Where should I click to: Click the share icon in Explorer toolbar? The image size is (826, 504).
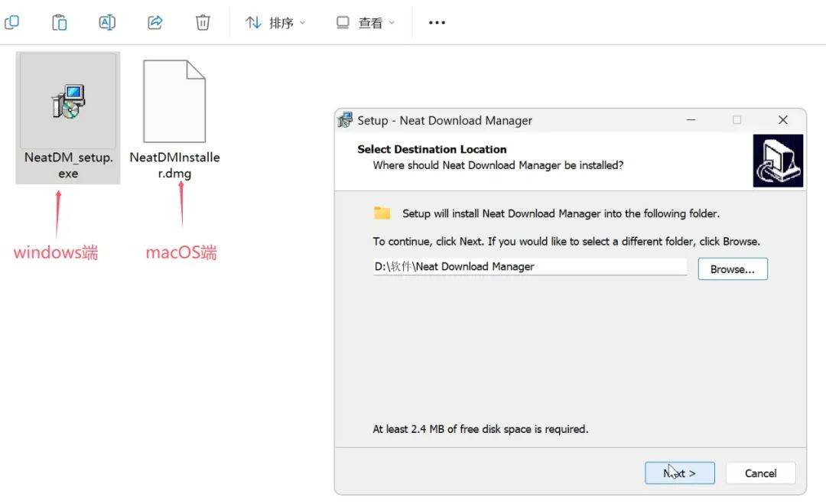154,23
